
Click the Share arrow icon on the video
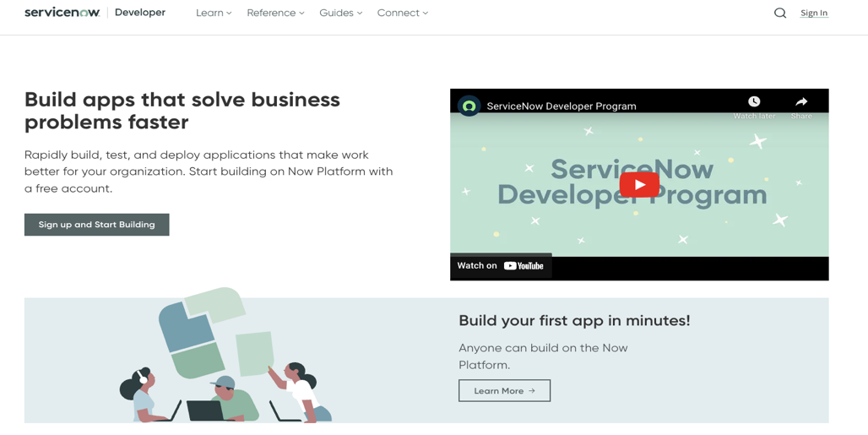click(801, 101)
